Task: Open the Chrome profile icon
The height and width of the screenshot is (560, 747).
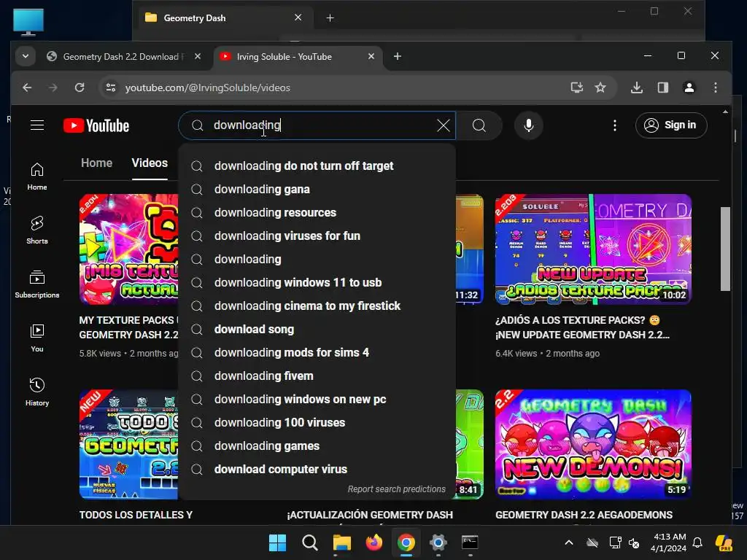Action: coord(689,87)
